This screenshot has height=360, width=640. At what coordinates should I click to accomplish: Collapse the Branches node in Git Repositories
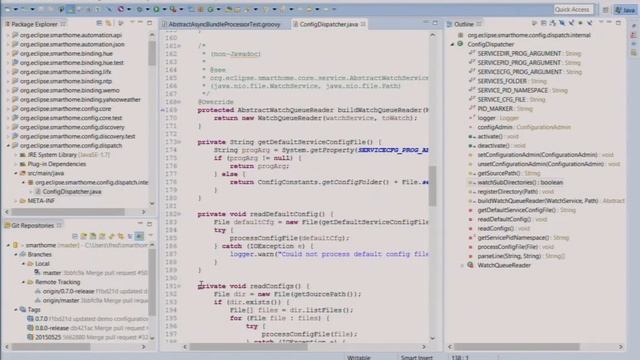(x=16, y=254)
